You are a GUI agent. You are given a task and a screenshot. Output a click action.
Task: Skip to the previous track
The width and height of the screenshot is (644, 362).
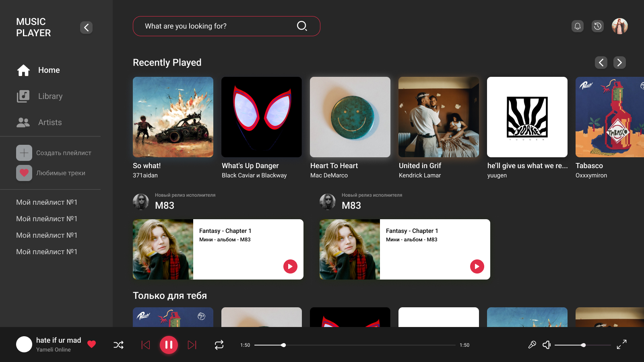pos(146,345)
